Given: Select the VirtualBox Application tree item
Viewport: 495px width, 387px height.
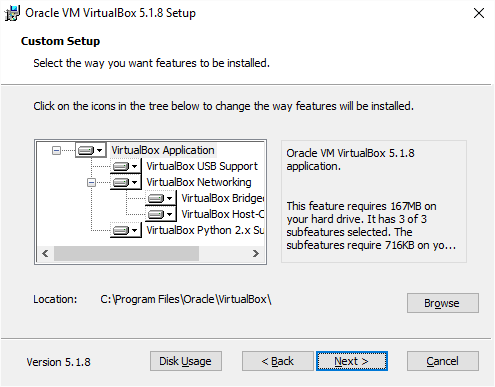Looking at the screenshot, I should [x=163, y=150].
